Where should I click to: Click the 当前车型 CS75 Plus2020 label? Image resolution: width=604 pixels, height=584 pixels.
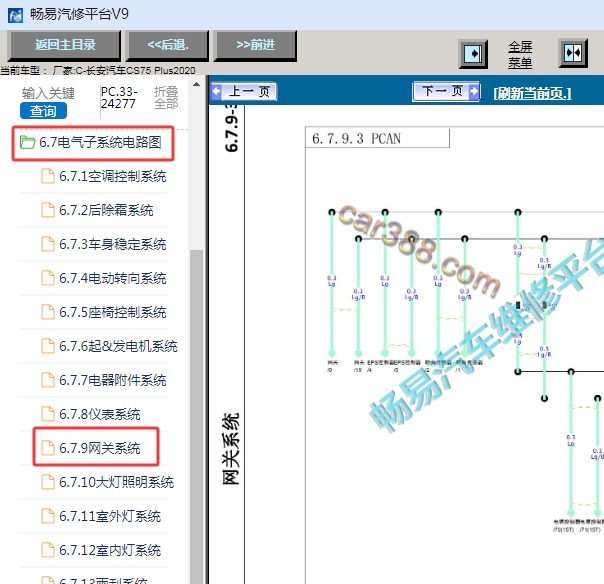click(97, 70)
